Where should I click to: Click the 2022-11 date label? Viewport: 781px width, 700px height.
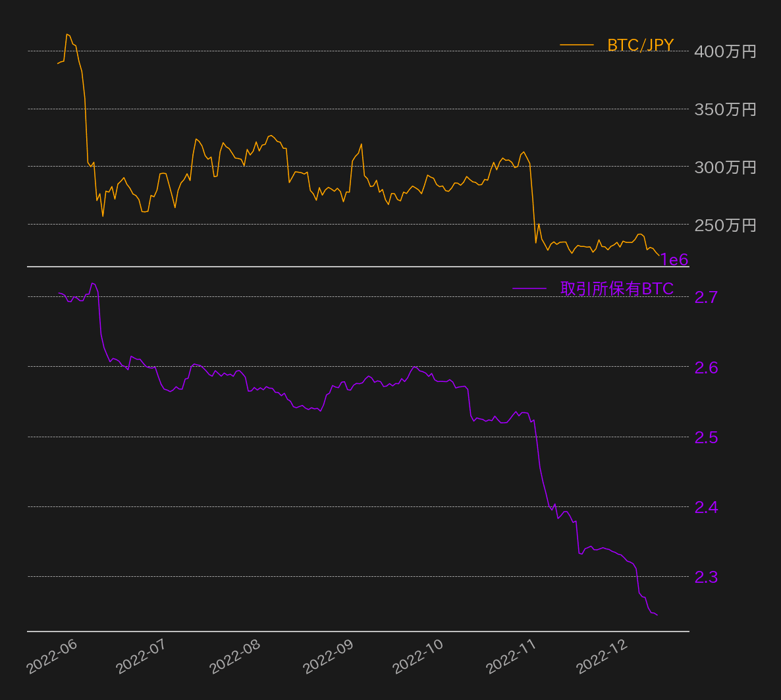coord(511,657)
